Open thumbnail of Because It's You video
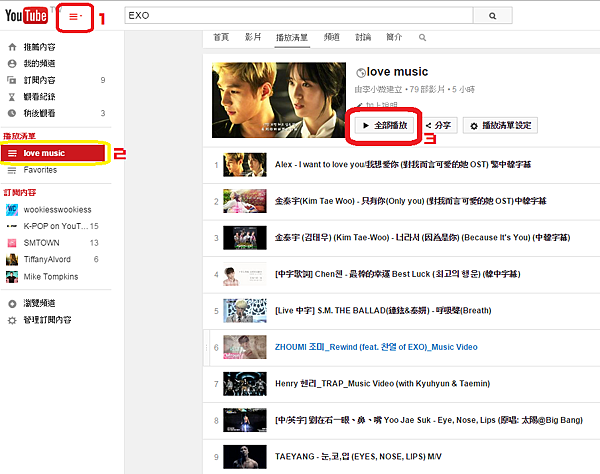The height and width of the screenshot is (474, 600). pyautogui.click(x=245, y=238)
